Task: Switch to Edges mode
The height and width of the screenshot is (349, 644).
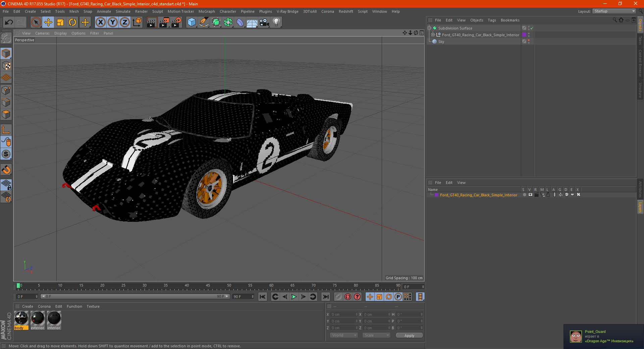Action: coord(6,102)
